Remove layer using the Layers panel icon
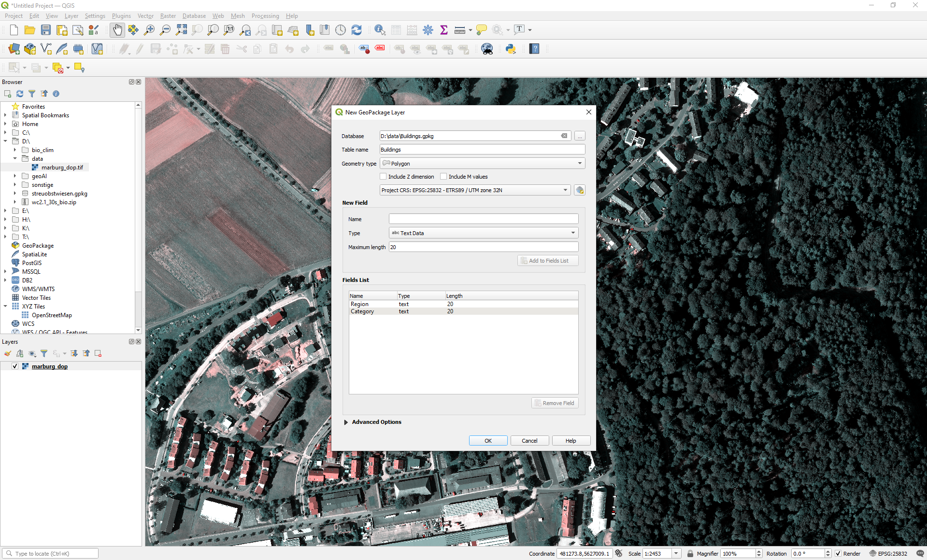The height and width of the screenshot is (560, 927). tap(98, 353)
